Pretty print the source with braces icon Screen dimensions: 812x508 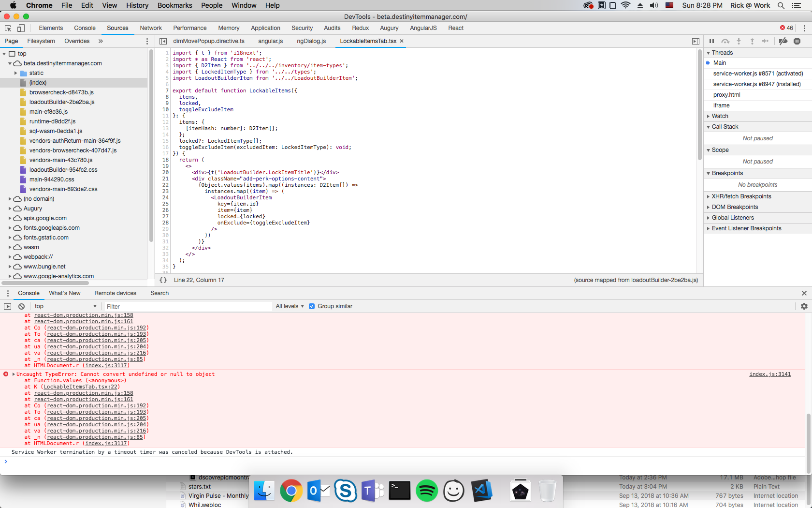tap(163, 280)
